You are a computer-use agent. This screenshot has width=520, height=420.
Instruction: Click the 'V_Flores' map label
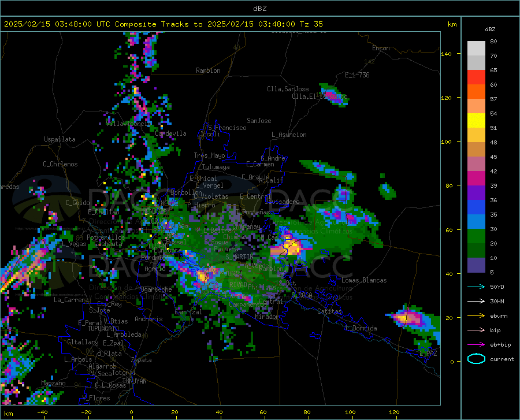96,398
